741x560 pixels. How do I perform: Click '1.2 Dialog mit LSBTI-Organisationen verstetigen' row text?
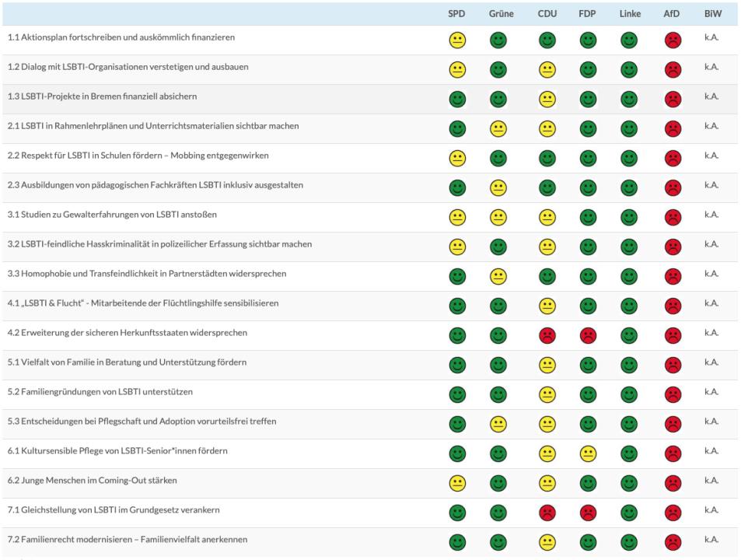point(128,67)
